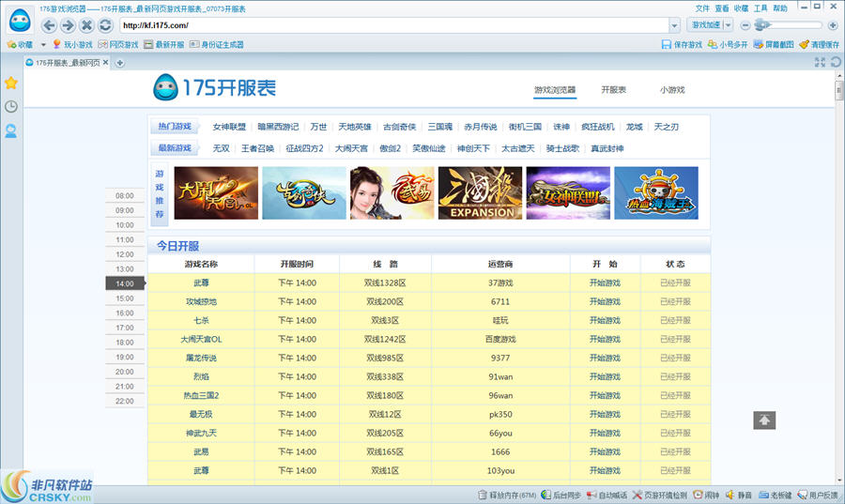Screen dimensions: 845x504
Task: Open the sidebar history clock icon
Action: point(11,106)
